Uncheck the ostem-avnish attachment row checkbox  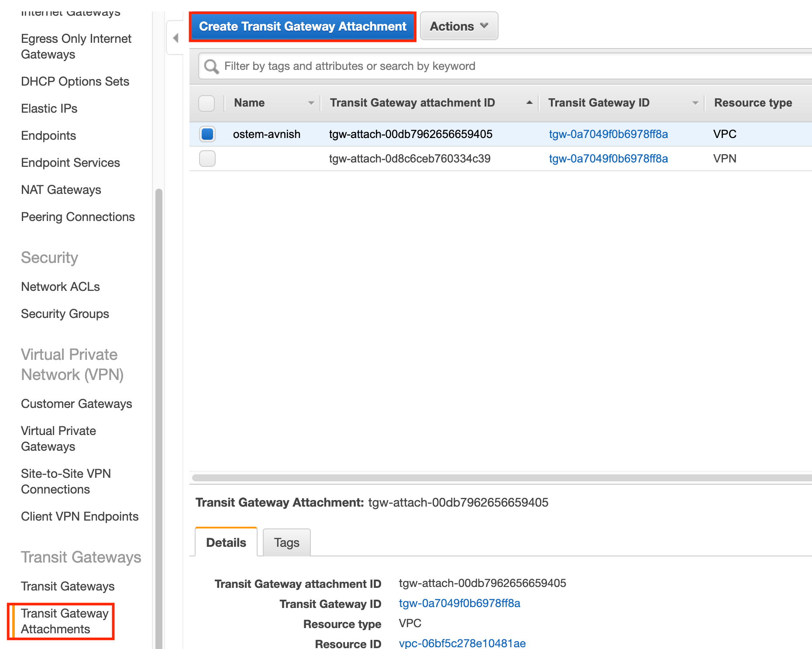(x=207, y=134)
